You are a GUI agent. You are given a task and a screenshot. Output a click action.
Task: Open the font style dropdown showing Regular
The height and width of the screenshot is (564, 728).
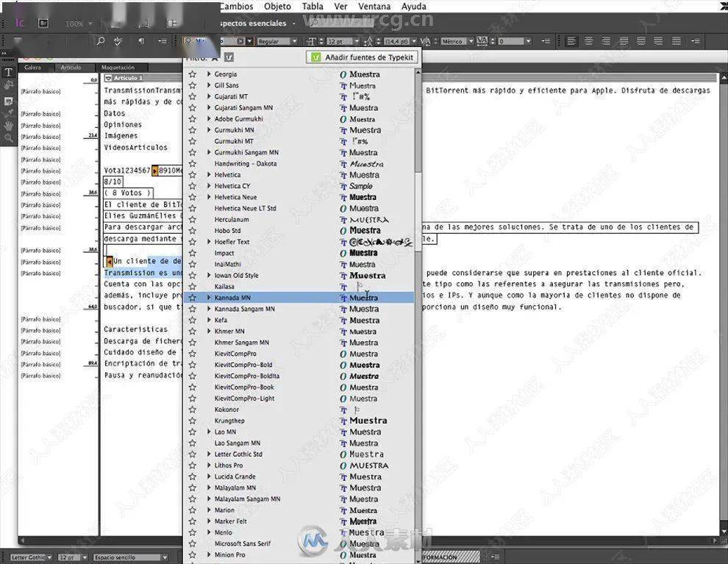click(294, 40)
